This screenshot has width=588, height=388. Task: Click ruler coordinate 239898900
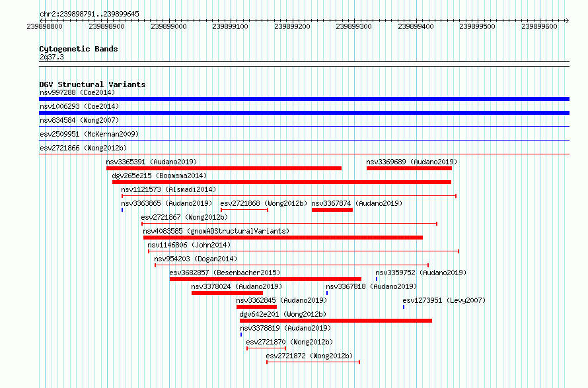(x=106, y=26)
